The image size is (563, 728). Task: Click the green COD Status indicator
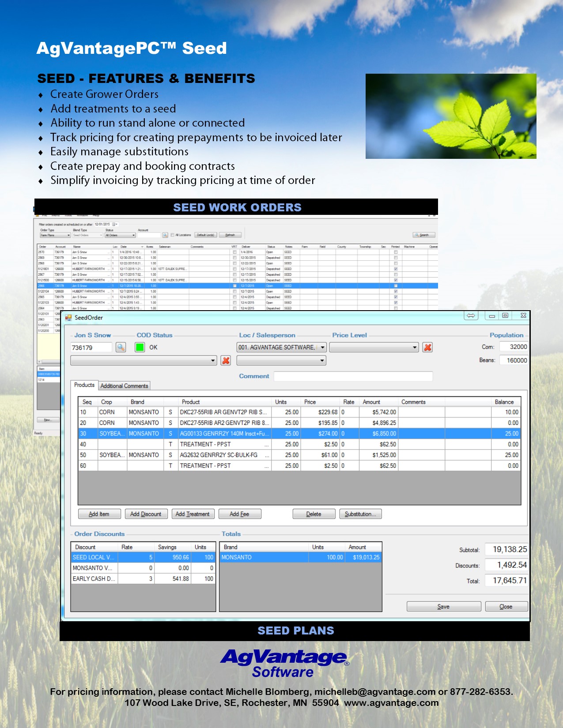[x=140, y=347]
